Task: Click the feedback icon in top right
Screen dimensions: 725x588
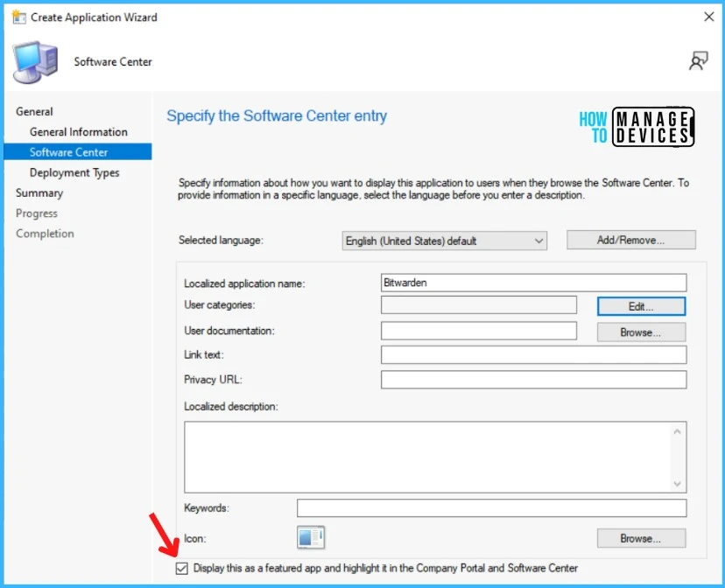Action: pyautogui.click(x=698, y=60)
